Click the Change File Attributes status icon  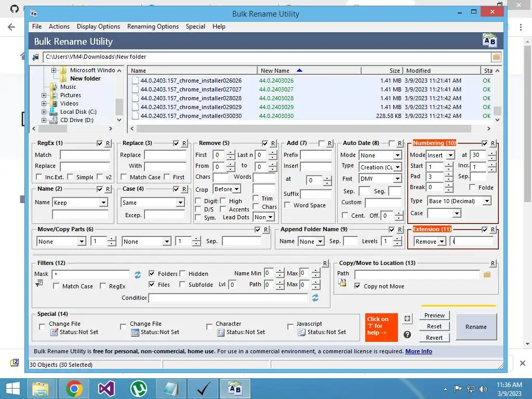54,332
